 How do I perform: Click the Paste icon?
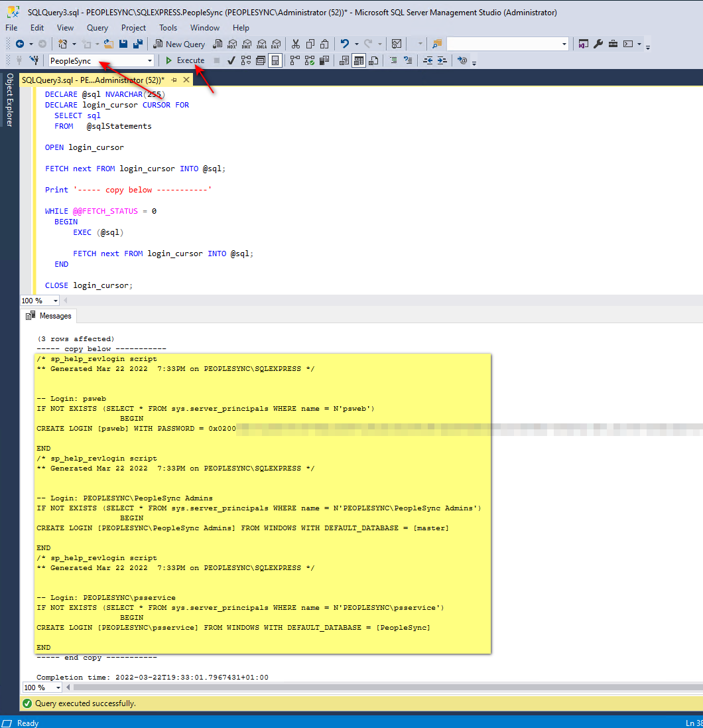[325, 44]
